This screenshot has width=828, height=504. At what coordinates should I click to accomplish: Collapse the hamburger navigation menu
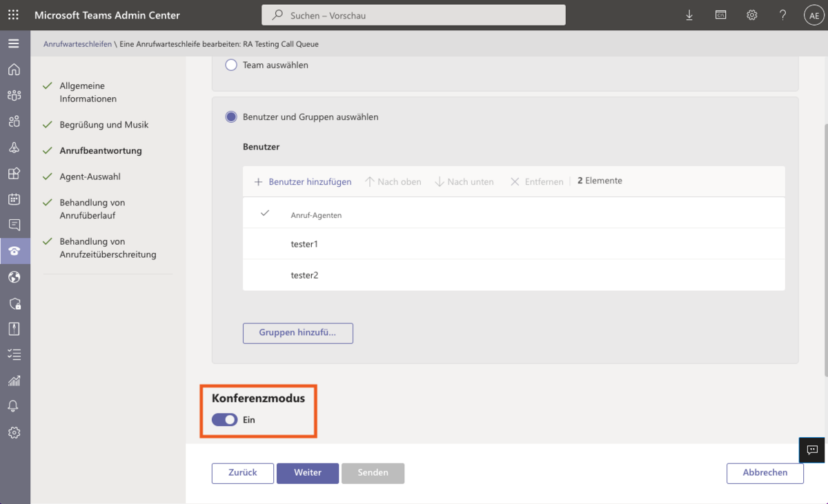click(14, 43)
